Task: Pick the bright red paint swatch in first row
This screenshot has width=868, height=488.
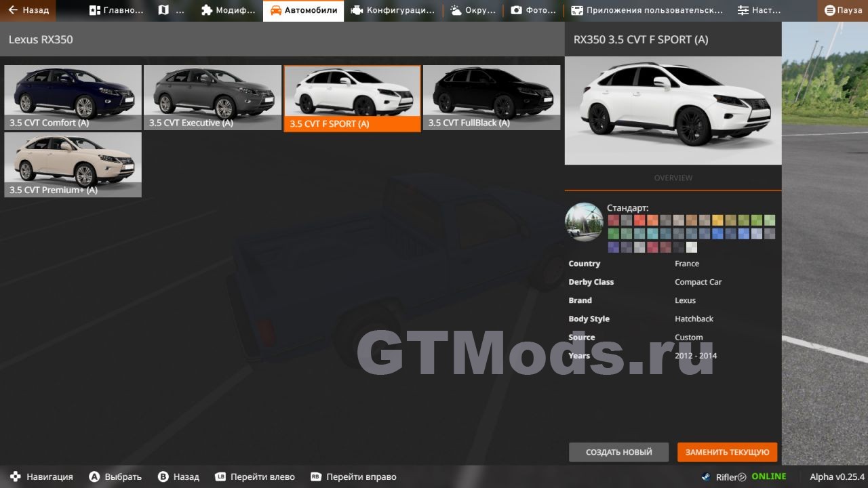Action: 639,220
